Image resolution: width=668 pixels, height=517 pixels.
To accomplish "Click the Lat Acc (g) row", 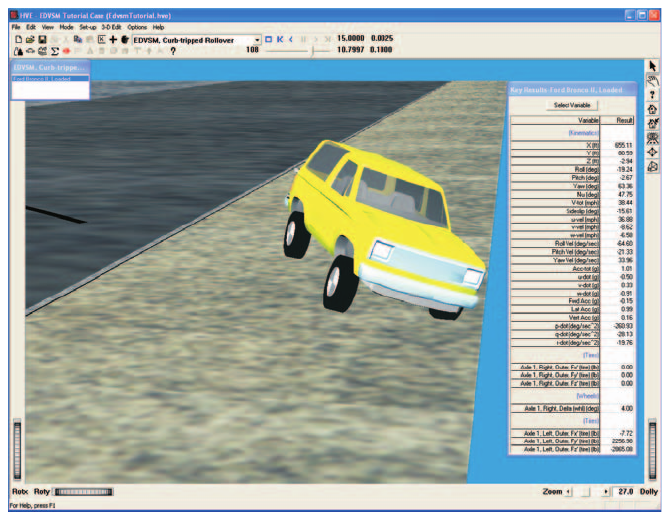I will tap(572, 309).
